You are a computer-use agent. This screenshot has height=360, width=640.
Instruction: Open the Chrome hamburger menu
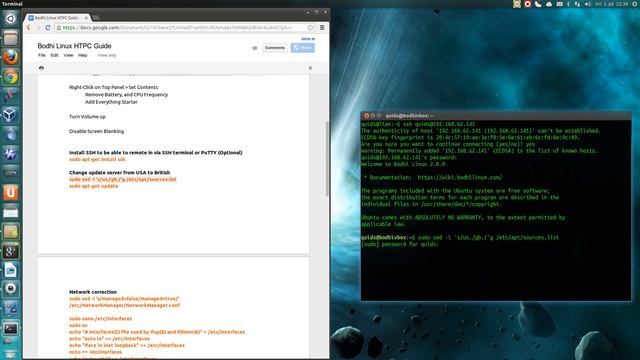tap(322, 28)
